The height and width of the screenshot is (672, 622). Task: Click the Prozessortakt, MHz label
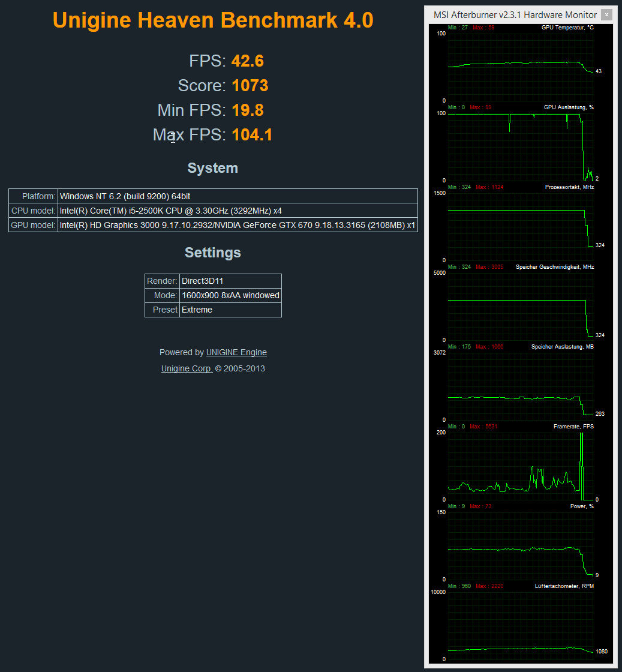569,187
